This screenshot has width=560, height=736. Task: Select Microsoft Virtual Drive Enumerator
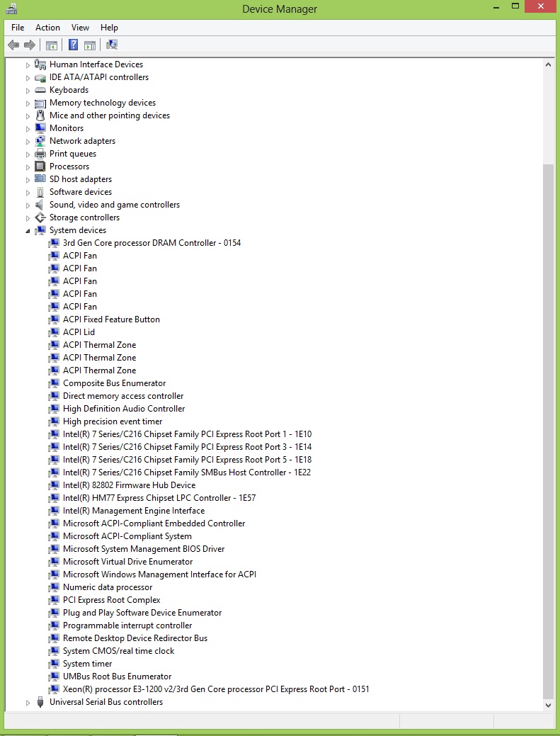(x=128, y=562)
